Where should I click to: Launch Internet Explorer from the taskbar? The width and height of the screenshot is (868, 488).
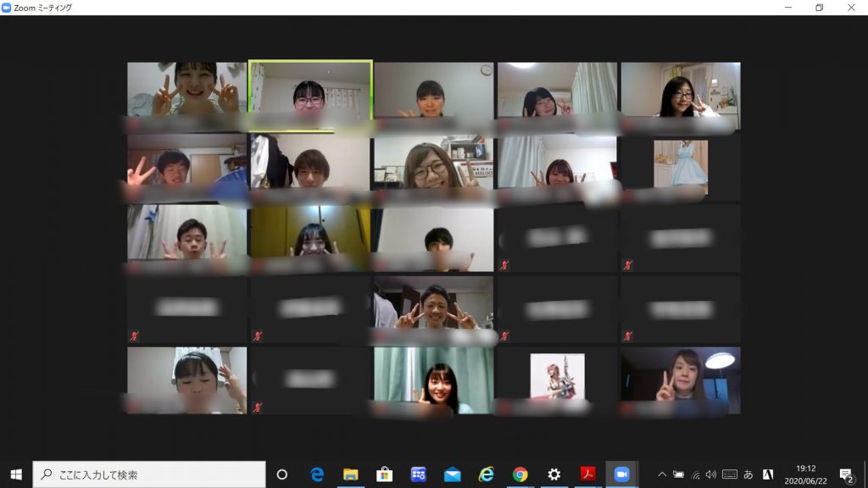[x=487, y=474]
